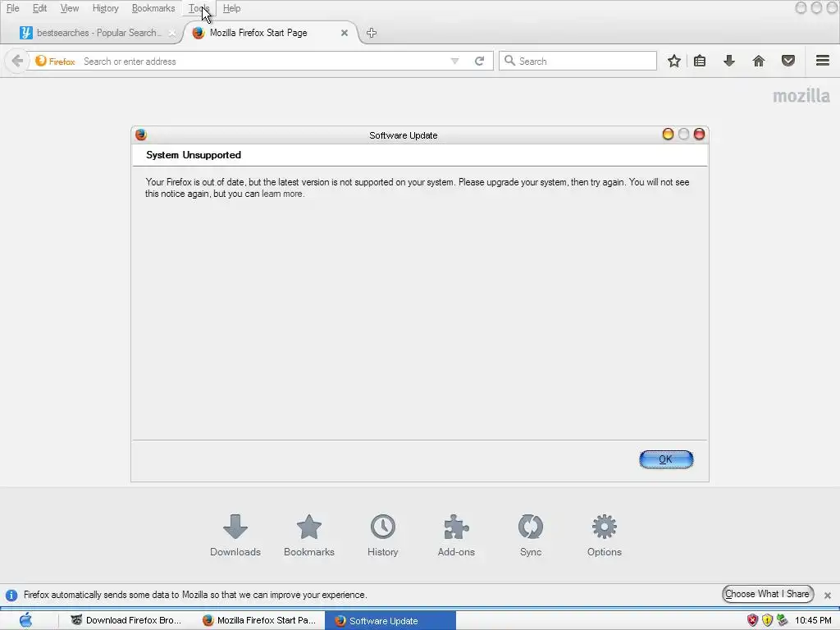Open the Tools menu
This screenshot has width=840, height=630.
tap(199, 8)
